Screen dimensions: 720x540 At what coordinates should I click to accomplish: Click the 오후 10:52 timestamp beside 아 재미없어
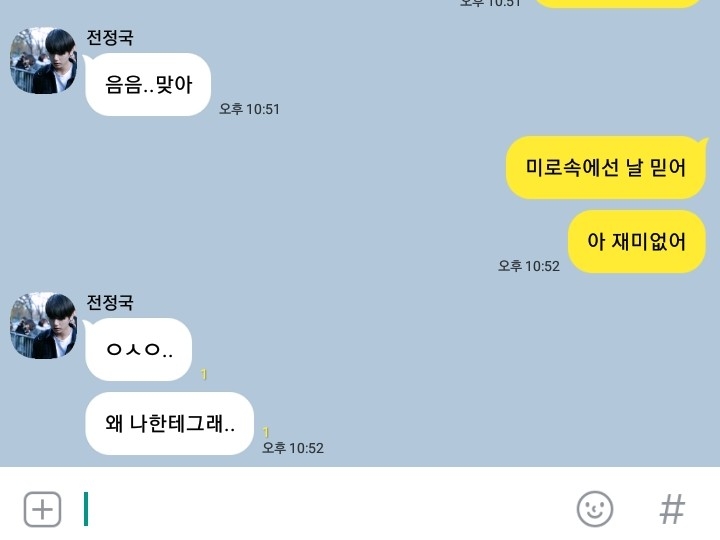click(529, 266)
